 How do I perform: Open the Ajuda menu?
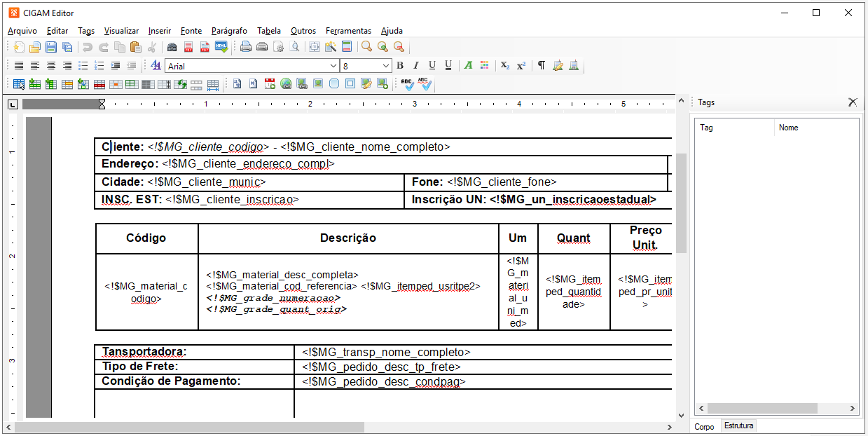click(392, 31)
